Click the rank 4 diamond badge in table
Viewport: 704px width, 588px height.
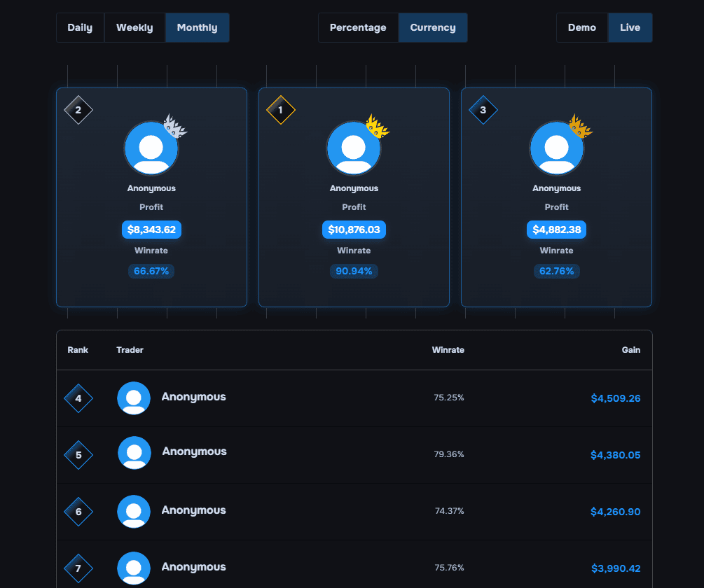pyautogui.click(x=78, y=398)
